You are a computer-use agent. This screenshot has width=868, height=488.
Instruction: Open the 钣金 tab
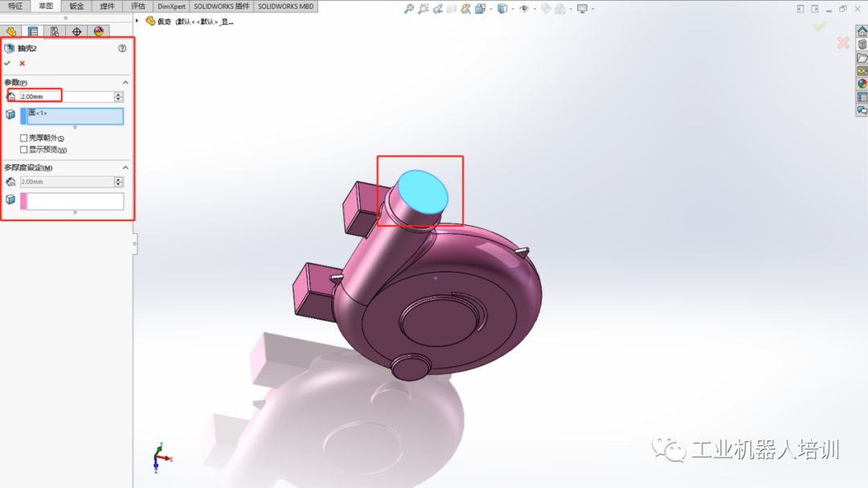[x=76, y=6]
